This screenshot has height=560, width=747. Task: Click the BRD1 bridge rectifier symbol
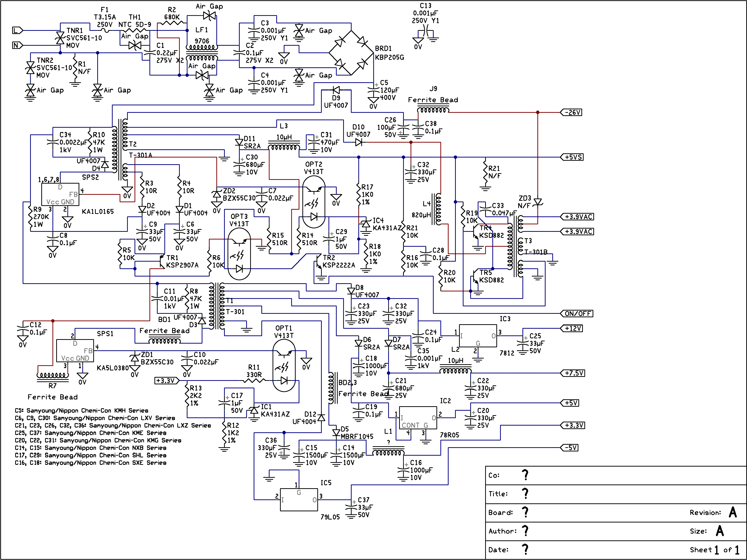click(x=351, y=53)
